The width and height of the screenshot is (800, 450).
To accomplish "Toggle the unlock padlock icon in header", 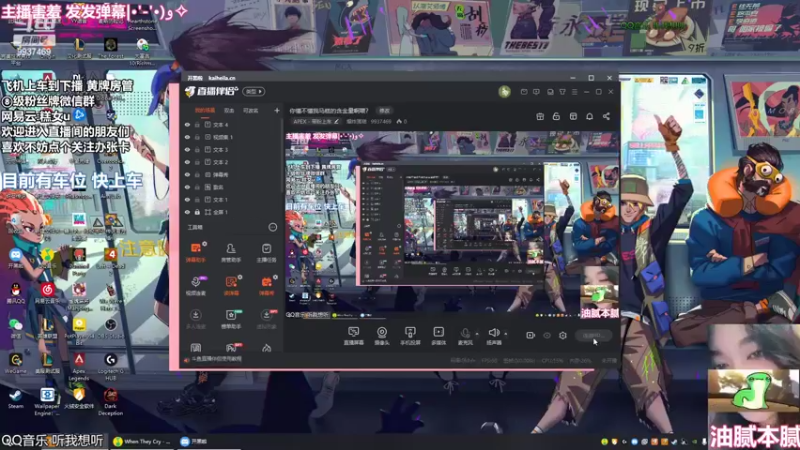I will point(556,116).
